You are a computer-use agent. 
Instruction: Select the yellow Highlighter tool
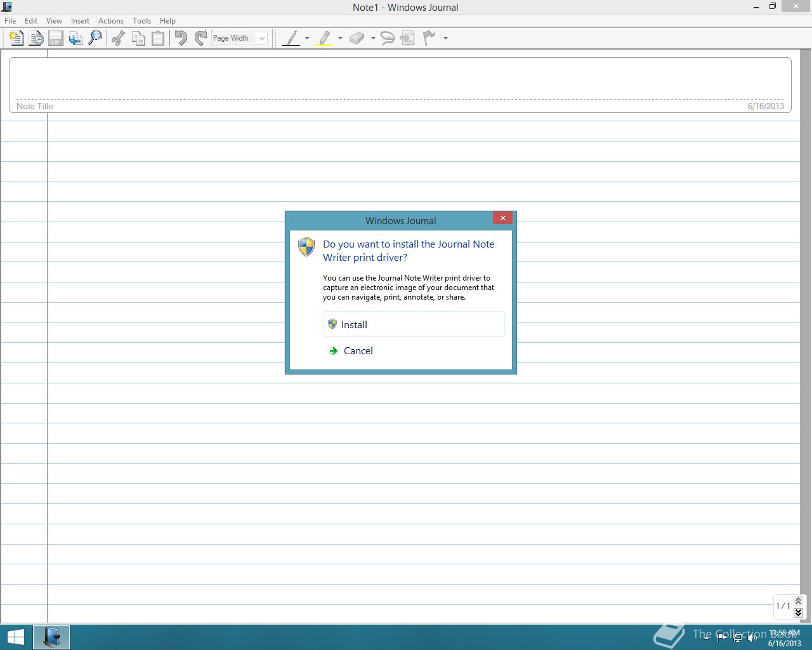coord(324,38)
